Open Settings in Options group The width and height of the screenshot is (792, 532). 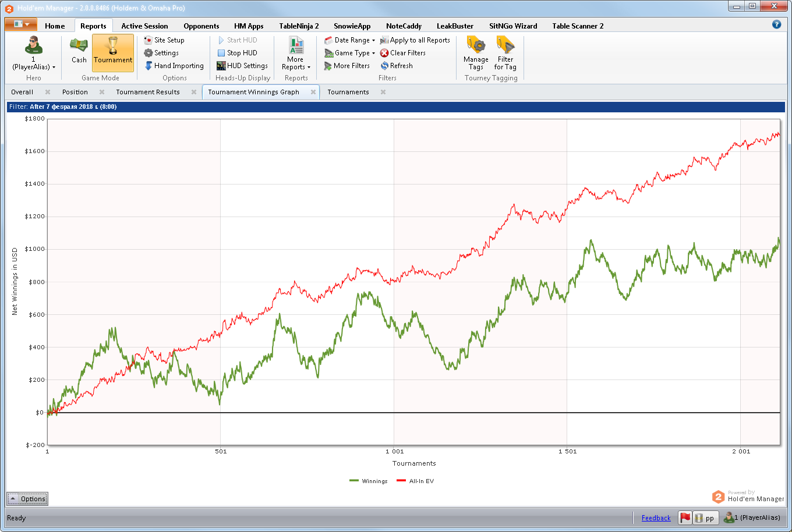point(161,53)
